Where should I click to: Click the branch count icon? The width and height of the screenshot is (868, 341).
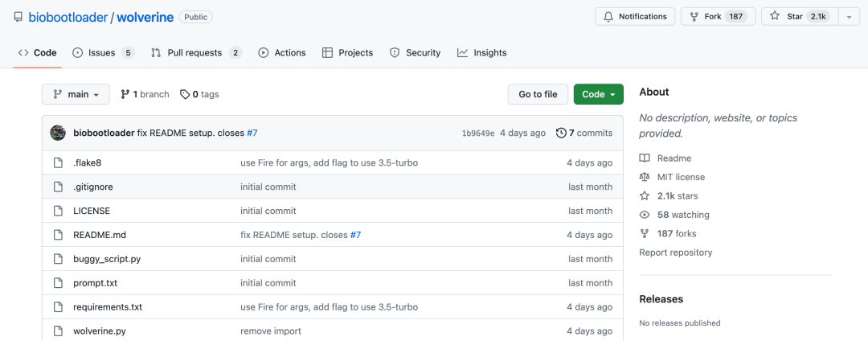coord(125,94)
